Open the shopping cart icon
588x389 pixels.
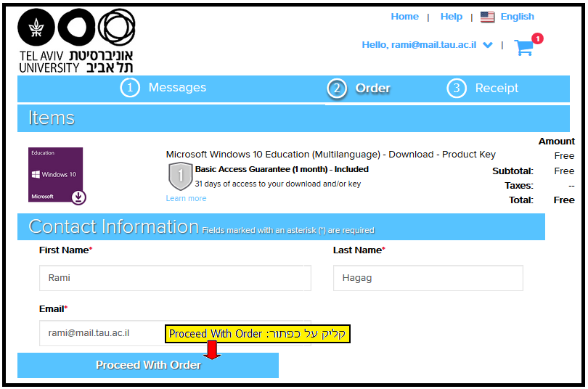pyautogui.click(x=524, y=47)
